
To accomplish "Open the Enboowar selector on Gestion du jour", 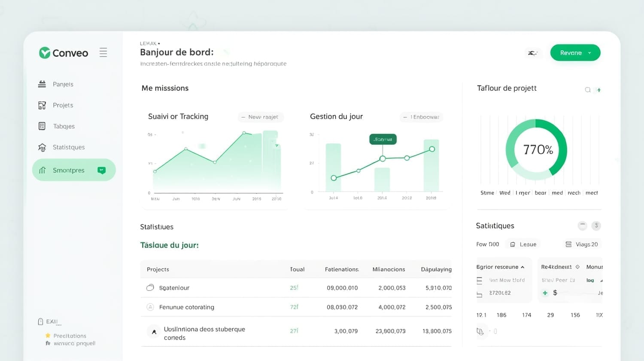I will point(421,117).
